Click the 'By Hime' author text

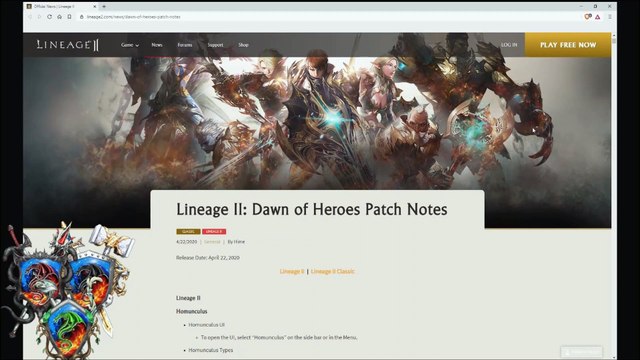pyautogui.click(x=236, y=242)
